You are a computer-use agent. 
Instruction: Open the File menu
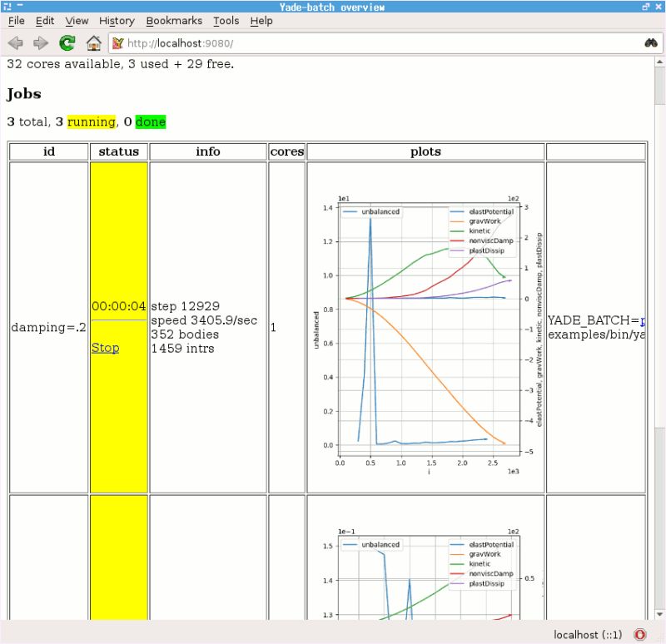16,21
